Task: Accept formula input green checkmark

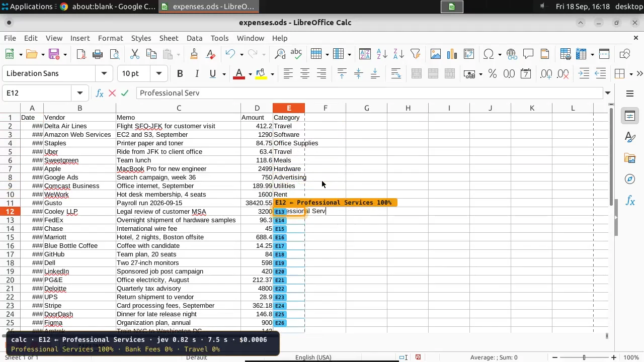Action: coord(125,93)
